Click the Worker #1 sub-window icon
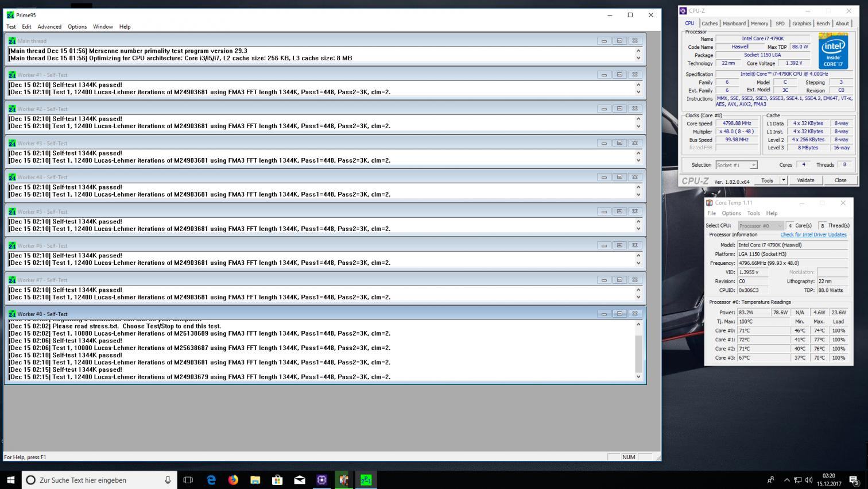868x489 pixels. point(12,75)
